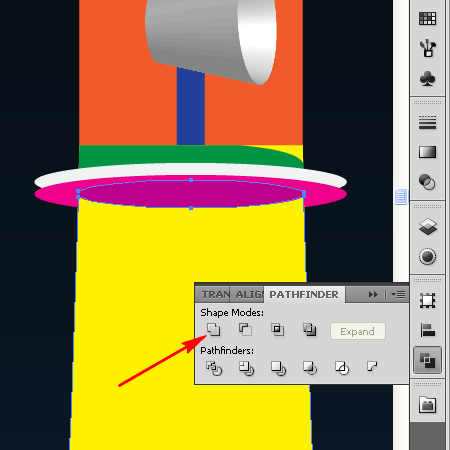The image size is (450, 450).
Task: Apply the Divide pathfinder
Action: pyautogui.click(x=214, y=368)
